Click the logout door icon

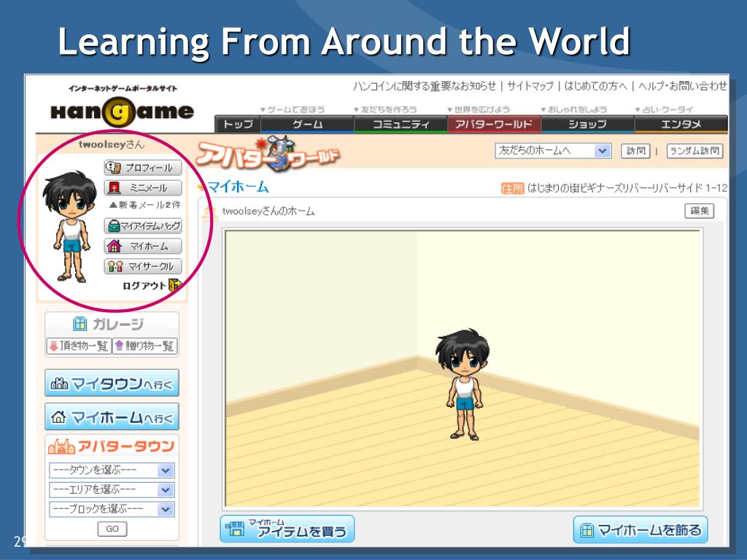point(175,285)
